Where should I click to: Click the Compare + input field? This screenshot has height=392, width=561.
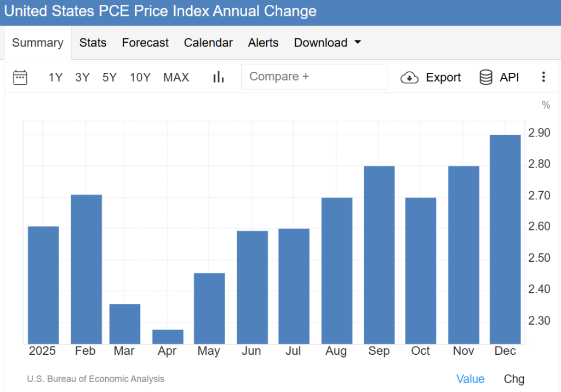point(313,77)
